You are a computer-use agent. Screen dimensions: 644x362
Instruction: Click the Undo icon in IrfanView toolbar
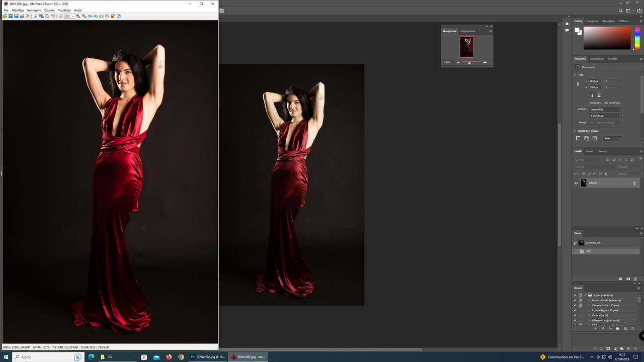pyautogui.click(x=53, y=16)
